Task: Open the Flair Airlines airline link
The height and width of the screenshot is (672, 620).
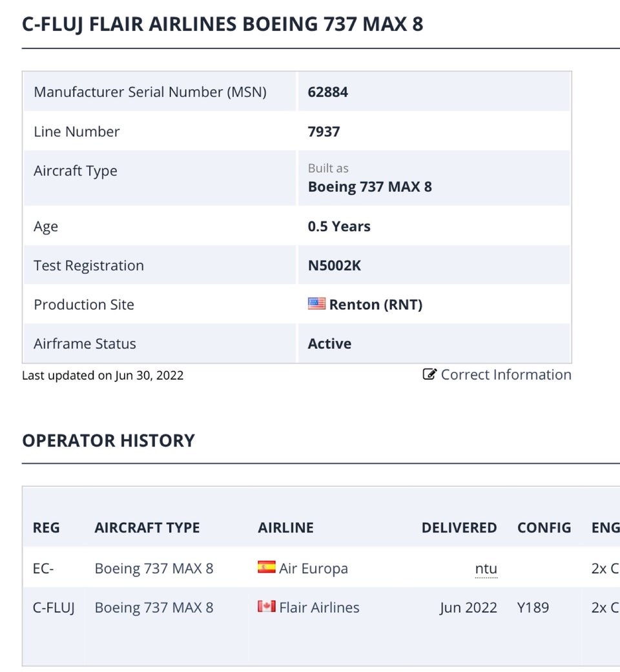Action: click(x=319, y=607)
